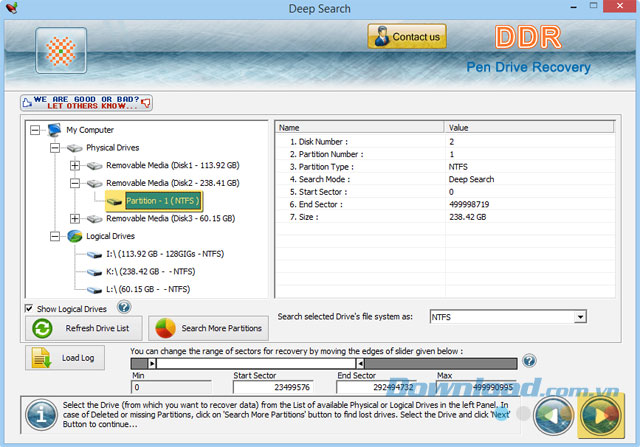Click the I:\ drive icon
640x447 pixels.
click(x=95, y=255)
